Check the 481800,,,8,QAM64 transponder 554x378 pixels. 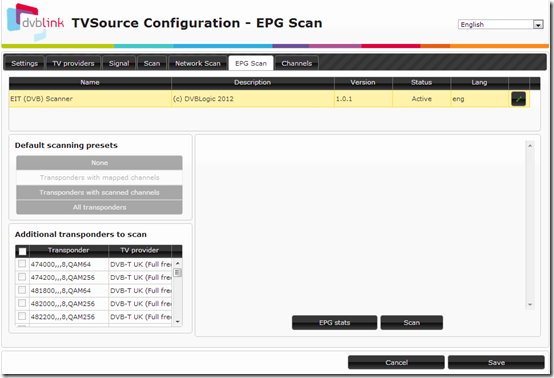(x=22, y=290)
